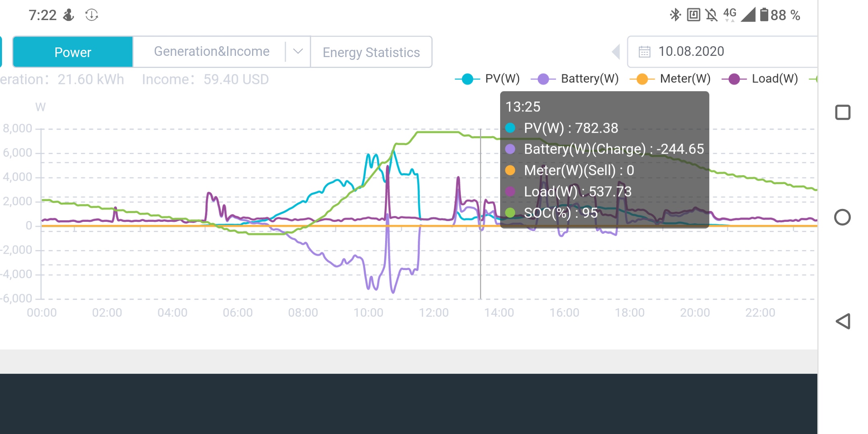Viewport: 868px width, 434px height.
Task: Toggle Load(W) series visibility
Action: click(760, 79)
